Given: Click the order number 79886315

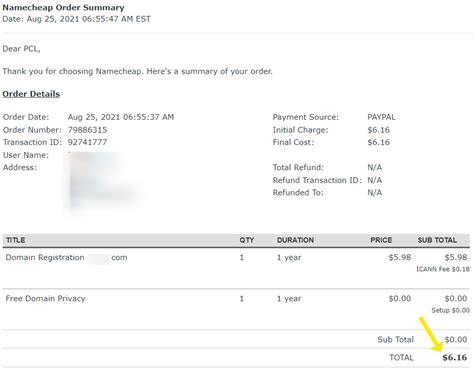Looking at the screenshot, I should point(88,130).
